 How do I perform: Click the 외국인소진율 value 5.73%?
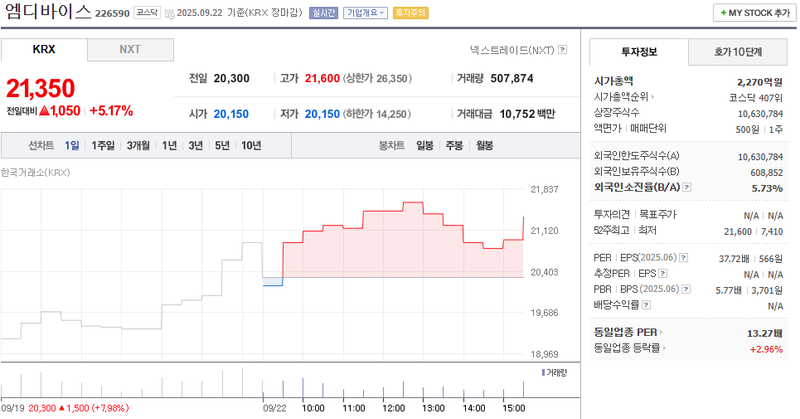[x=767, y=188]
